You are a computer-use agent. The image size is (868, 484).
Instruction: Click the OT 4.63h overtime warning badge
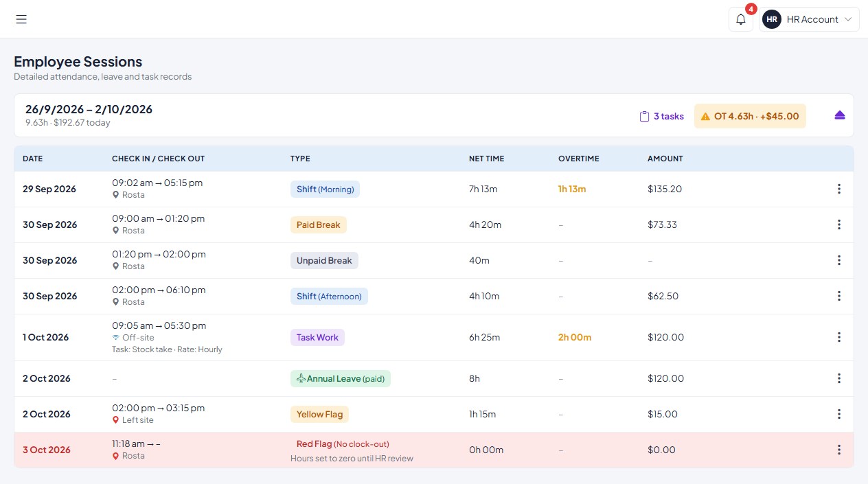tap(750, 116)
